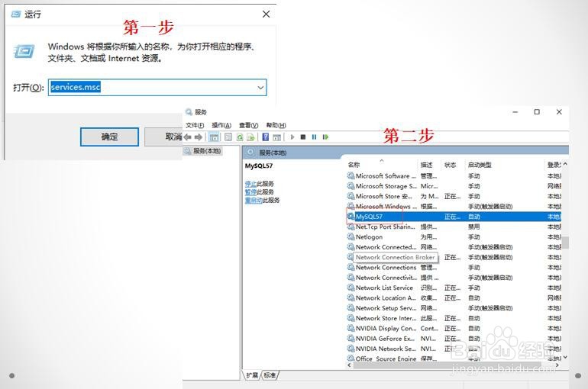Click gear icon beside Network List Service
588x389 pixels.
pos(351,288)
